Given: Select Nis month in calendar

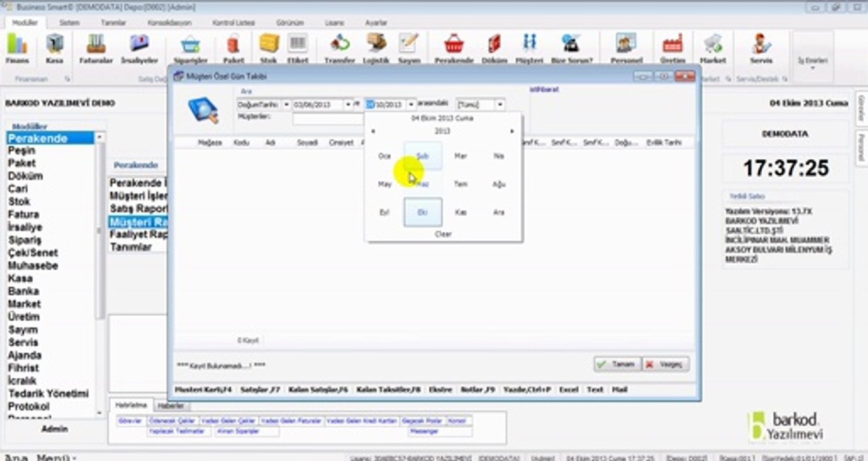Looking at the screenshot, I should point(499,156).
